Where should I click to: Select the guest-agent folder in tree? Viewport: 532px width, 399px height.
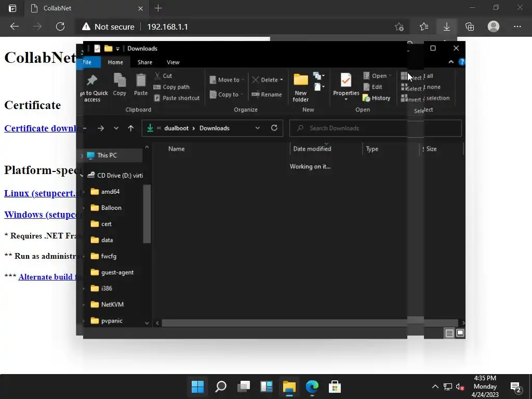112,272
